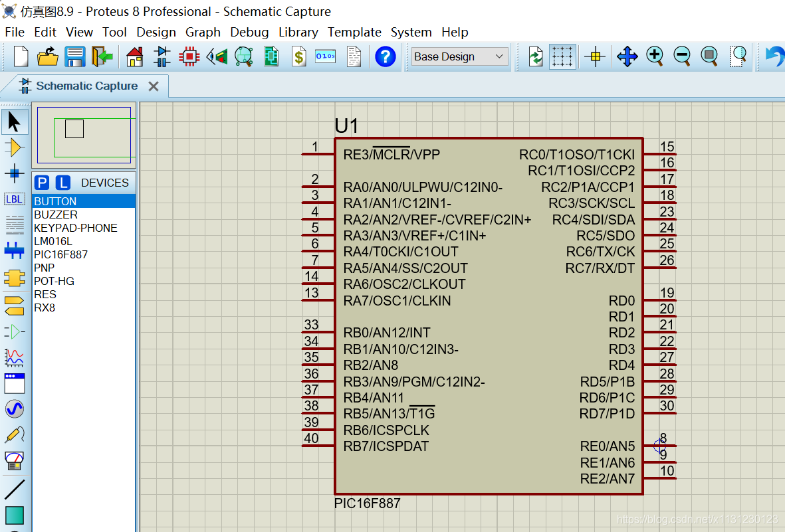
Task: Click the New Project icon
Action: 21,56
